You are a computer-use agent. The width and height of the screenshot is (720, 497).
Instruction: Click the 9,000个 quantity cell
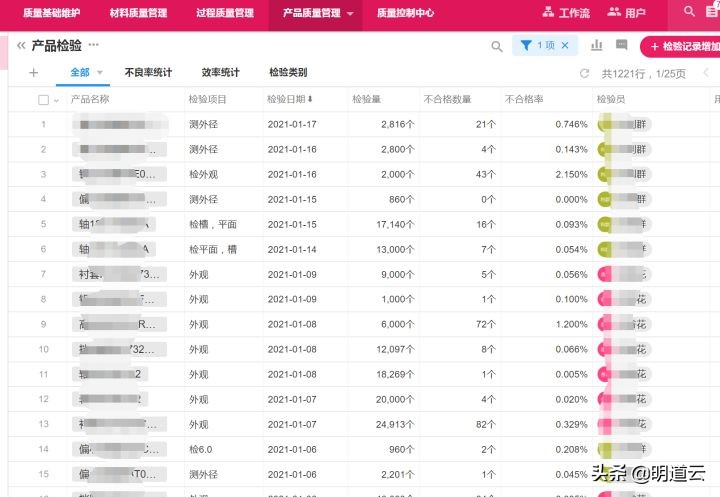coord(398,275)
